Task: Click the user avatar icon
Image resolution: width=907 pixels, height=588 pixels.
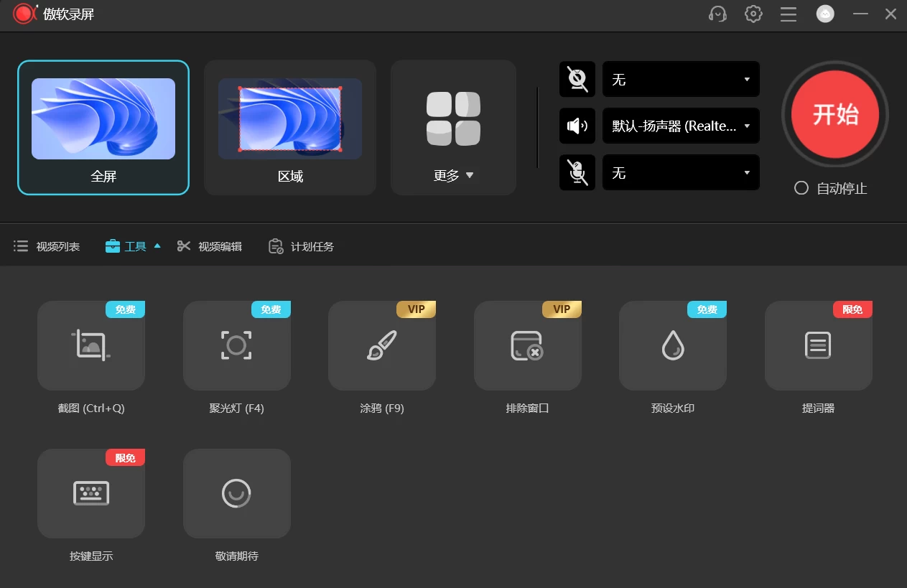Action: pos(825,14)
